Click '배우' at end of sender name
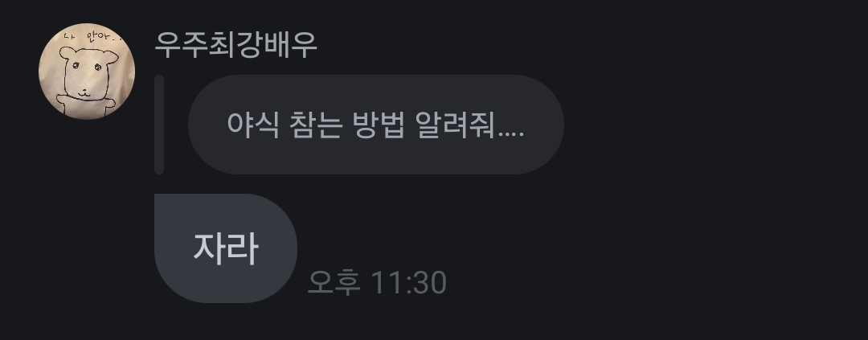This screenshot has width=868, height=340. [x=291, y=45]
